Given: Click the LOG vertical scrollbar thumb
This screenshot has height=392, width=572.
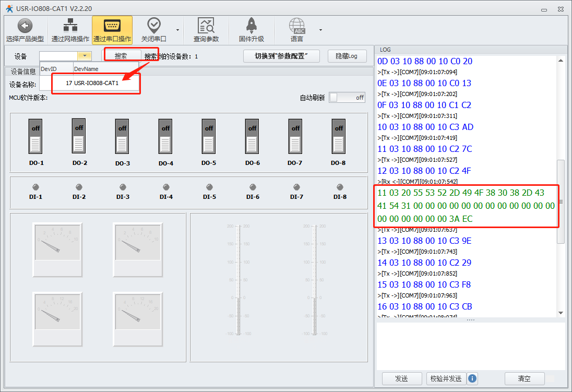Looking at the screenshot, I should tap(561, 201).
